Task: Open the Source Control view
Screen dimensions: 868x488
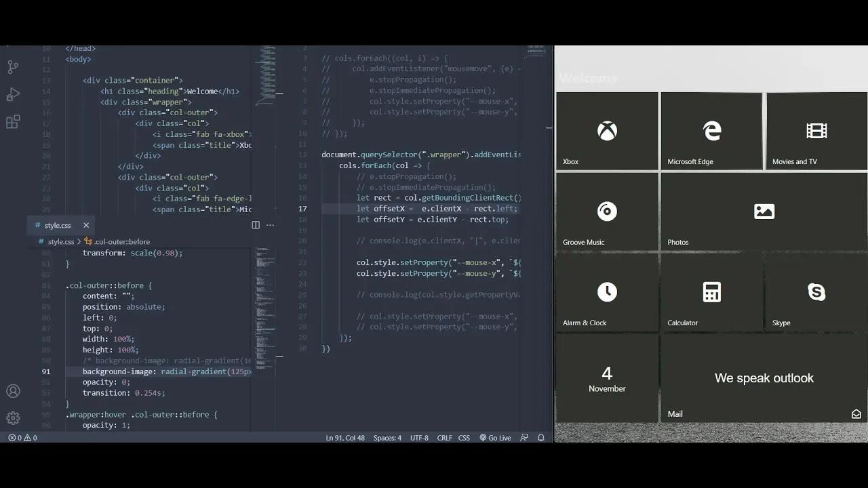Action: coord(14,68)
